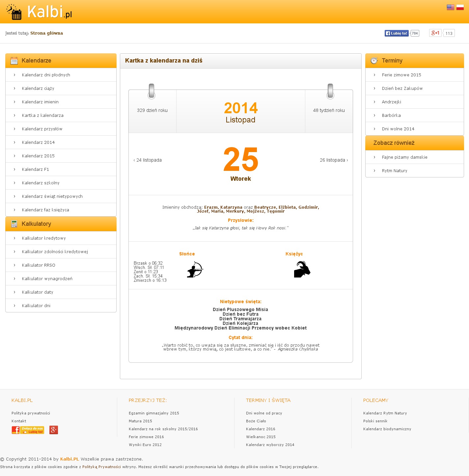469x476 pixels.
Task: Click the Kalendarze section header icon
Action: (x=14, y=61)
